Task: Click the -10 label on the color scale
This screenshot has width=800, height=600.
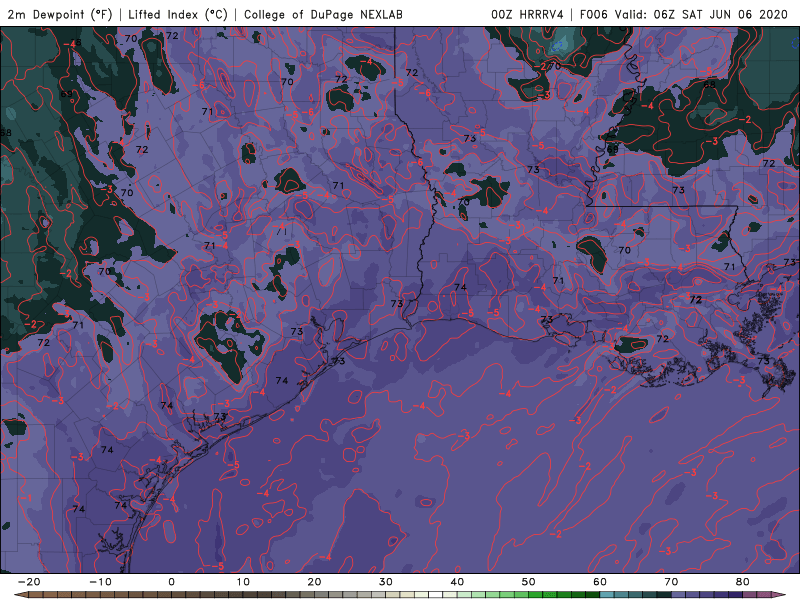Action: (x=100, y=582)
